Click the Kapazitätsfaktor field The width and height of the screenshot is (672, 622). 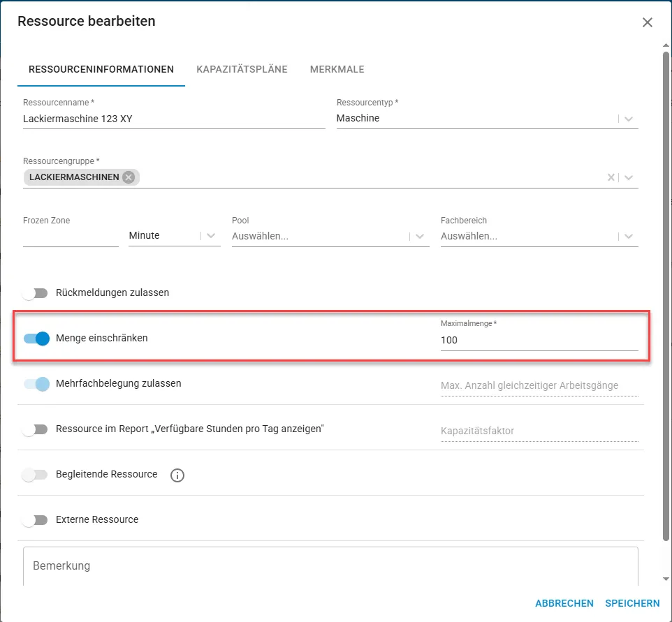(539, 431)
